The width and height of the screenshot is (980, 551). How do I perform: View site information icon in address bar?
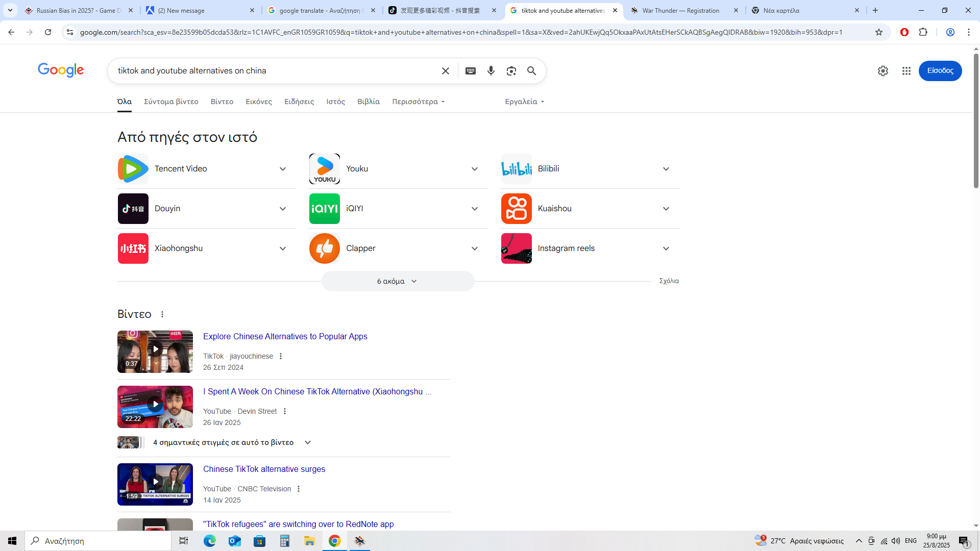click(70, 32)
